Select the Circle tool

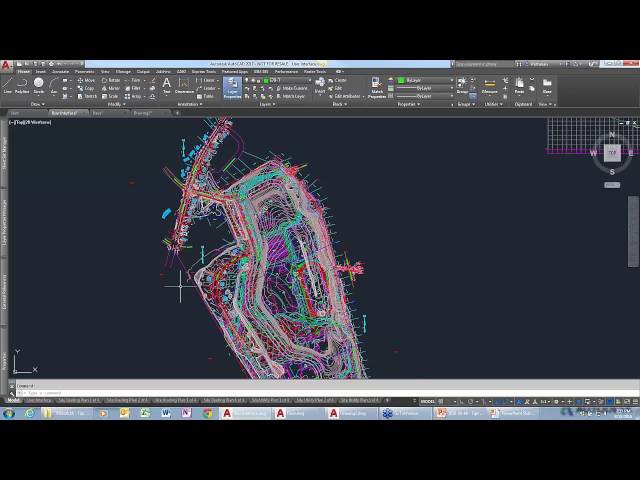tap(38, 86)
